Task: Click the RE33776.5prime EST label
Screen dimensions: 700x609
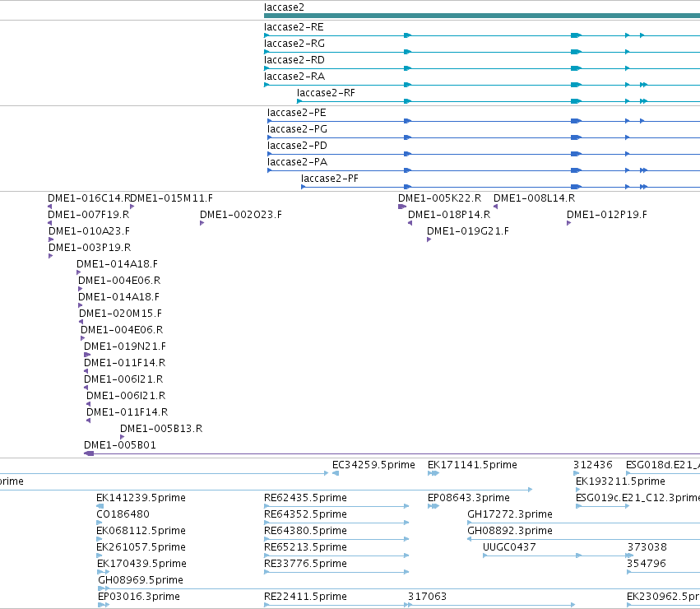Action: click(305, 564)
